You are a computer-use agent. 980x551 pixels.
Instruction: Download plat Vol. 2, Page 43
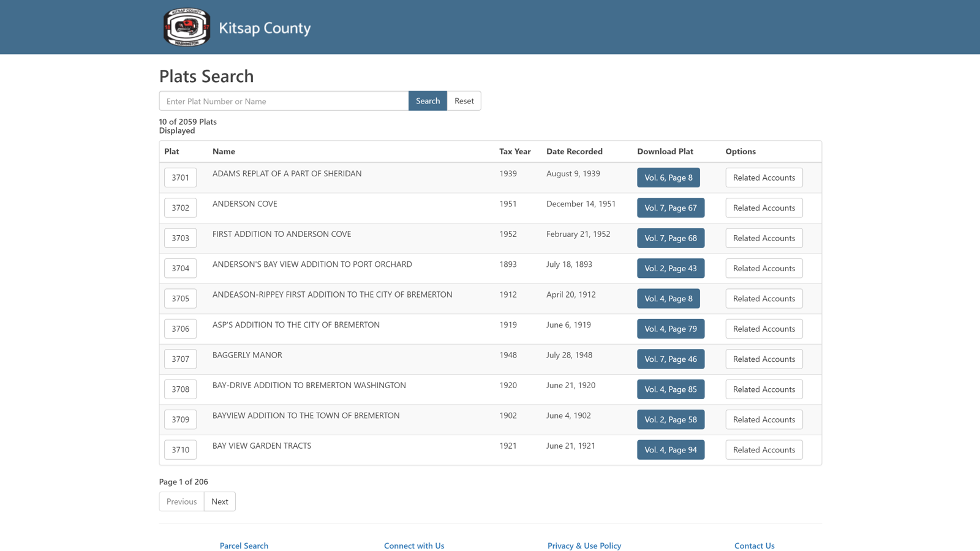pyautogui.click(x=671, y=268)
